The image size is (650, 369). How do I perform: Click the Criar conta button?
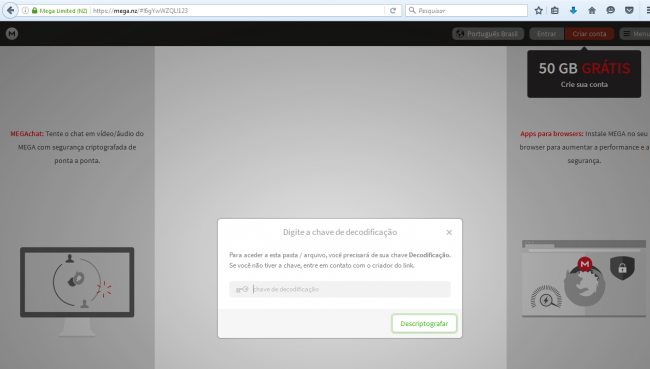pos(589,34)
